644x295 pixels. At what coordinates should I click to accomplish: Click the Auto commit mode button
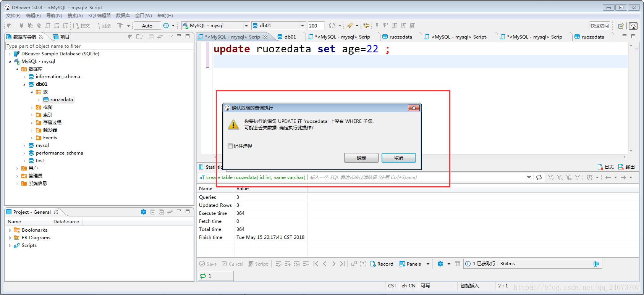coord(147,26)
